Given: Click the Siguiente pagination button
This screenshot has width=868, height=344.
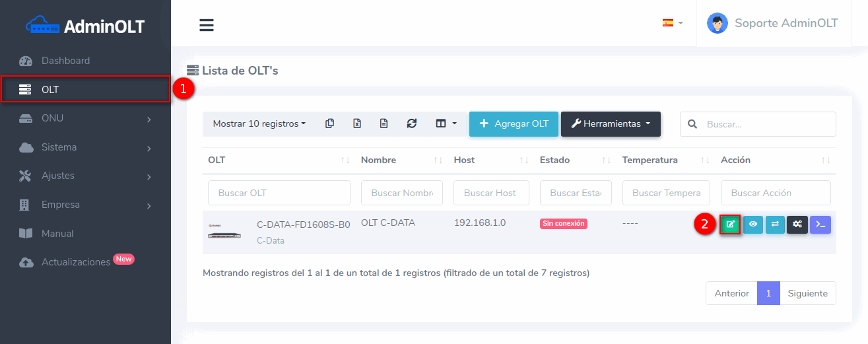Looking at the screenshot, I should click(x=807, y=293).
